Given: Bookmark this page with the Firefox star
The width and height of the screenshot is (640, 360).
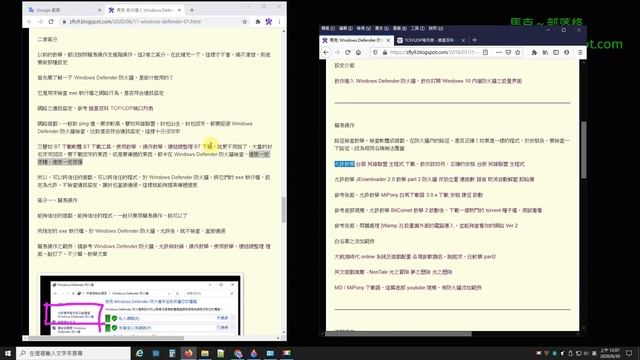Looking at the screenshot, I should (518, 52).
